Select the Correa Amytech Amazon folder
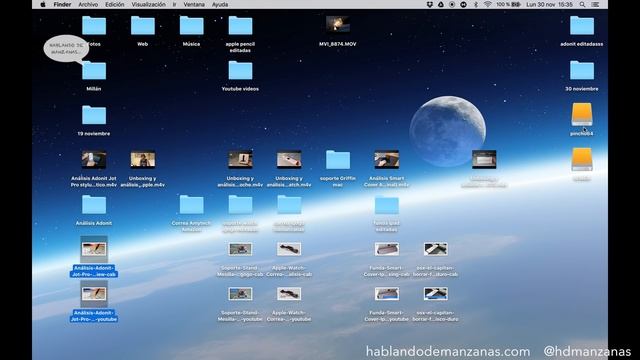 coord(191,205)
